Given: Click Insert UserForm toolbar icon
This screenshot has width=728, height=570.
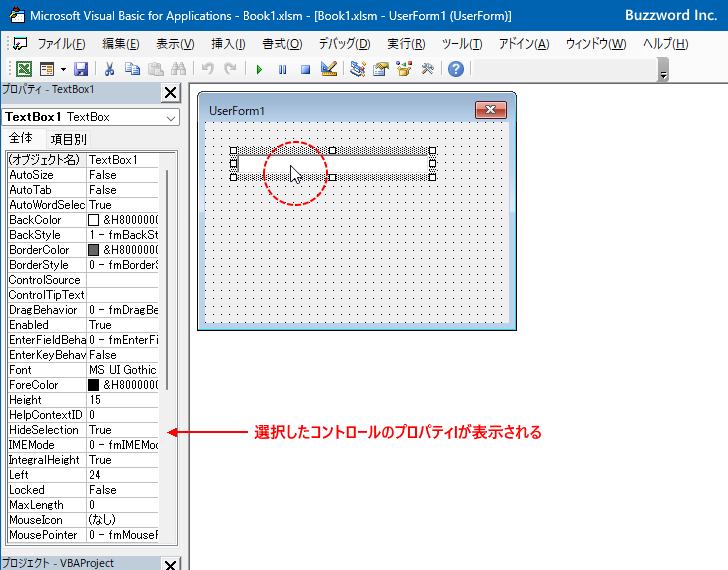Looking at the screenshot, I should pos(47,69).
